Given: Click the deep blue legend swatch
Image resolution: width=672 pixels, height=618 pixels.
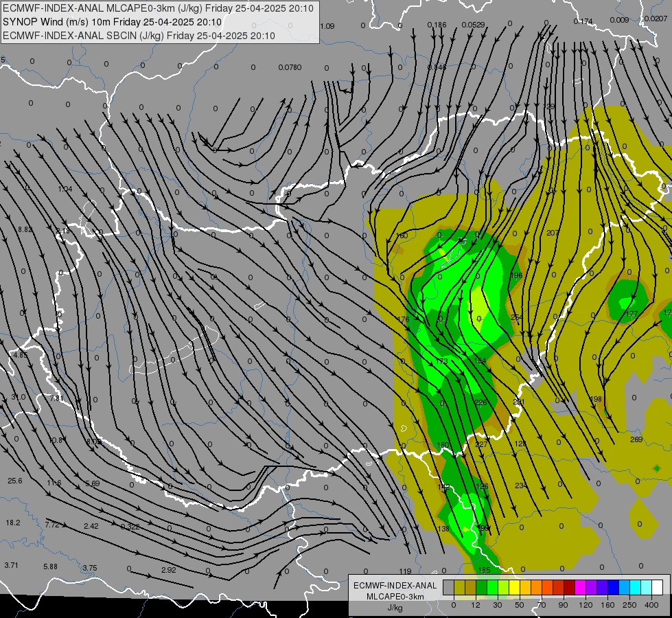Looking at the screenshot, I should click(x=613, y=587).
